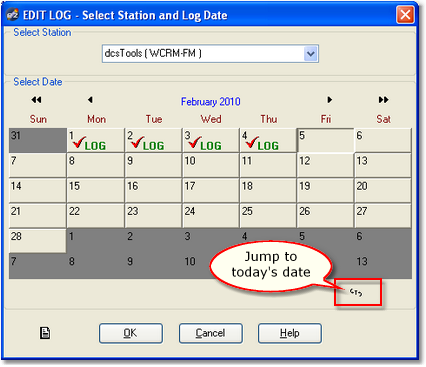
Task: Advance to next month with right arrow
Action: (x=329, y=100)
